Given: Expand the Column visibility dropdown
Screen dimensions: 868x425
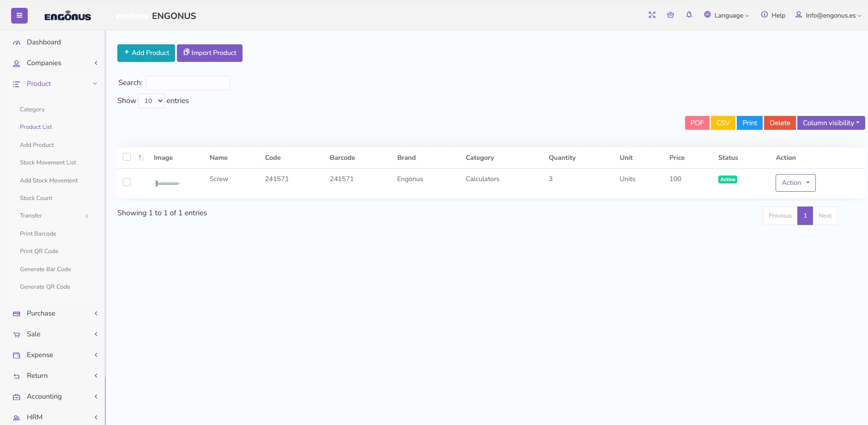Looking at the screenshot, I should [x=831, y=123].
